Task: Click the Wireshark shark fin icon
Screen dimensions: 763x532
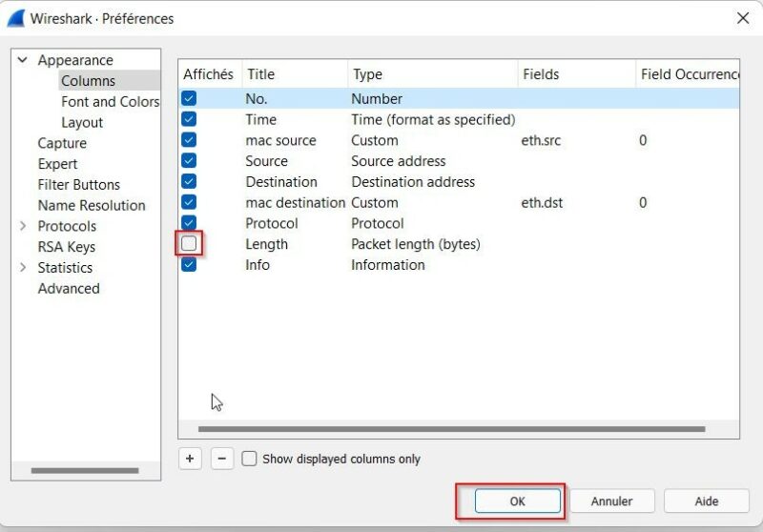Action: (15, 18)
